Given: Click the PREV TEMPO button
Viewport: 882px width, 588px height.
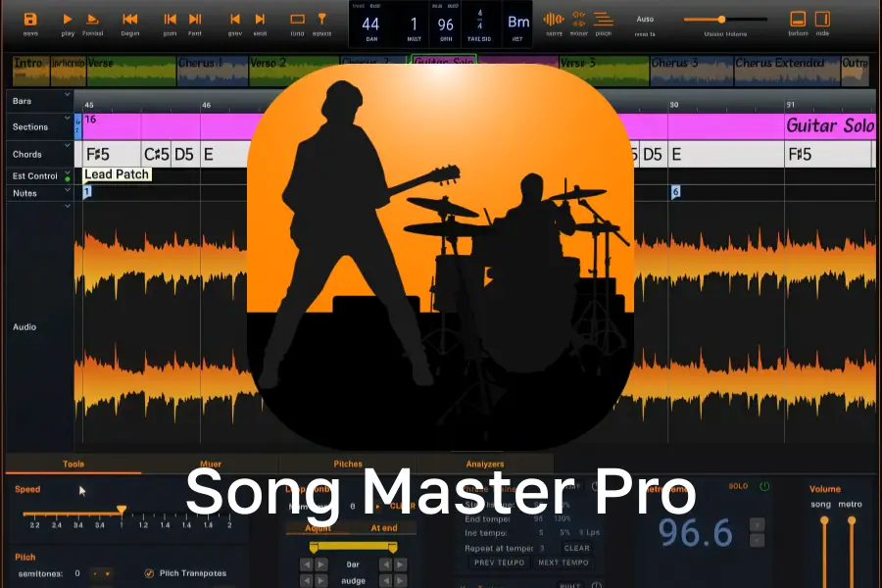Looking at the screenshot, I should tap(499, 563).
